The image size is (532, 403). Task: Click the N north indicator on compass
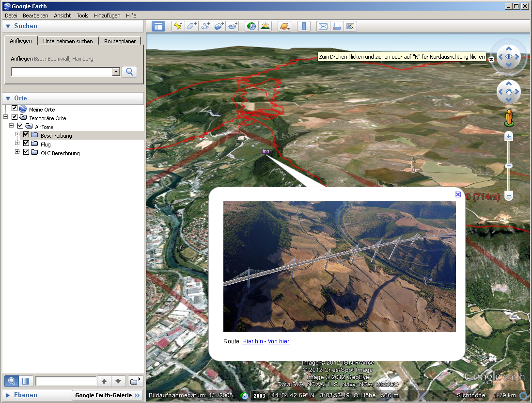coord(491,60)
